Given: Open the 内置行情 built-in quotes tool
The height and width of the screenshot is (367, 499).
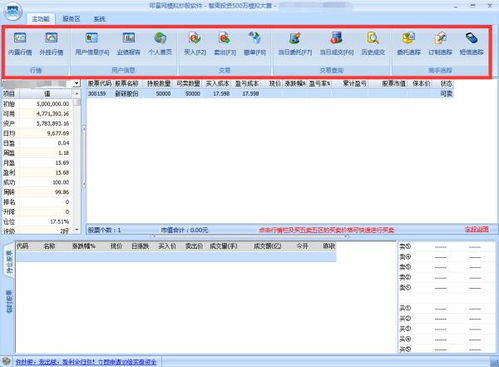Looking at the screenshot, I should coord(20,43).
